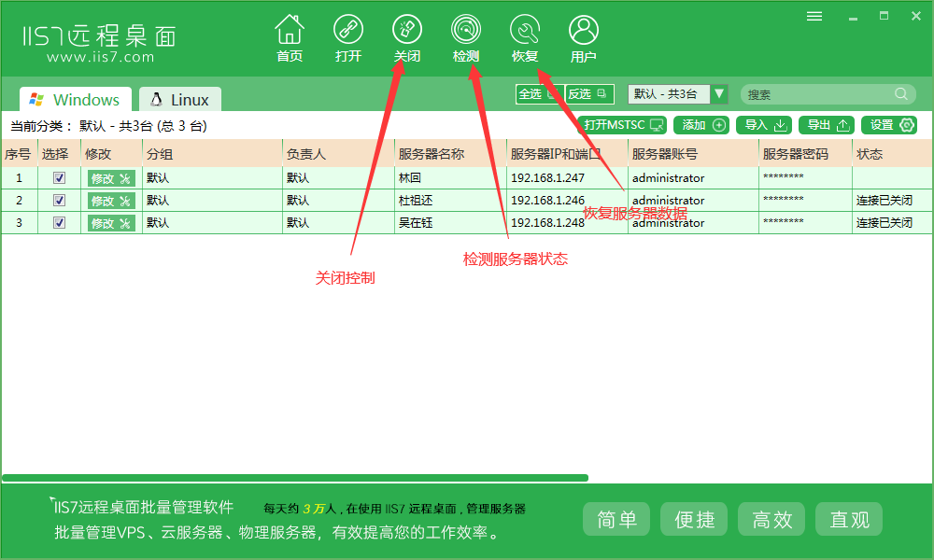Expand the 默认 - 共3台 group dropdown arrow

719,94
